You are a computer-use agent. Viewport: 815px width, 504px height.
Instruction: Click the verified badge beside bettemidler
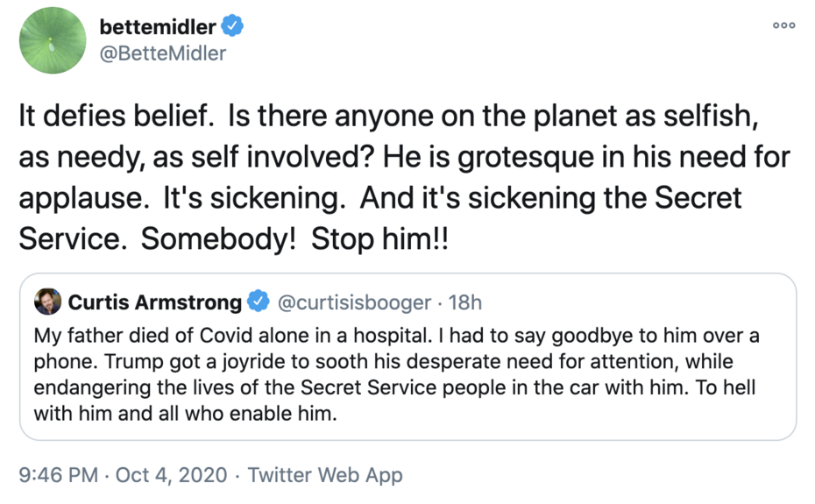point(232,27)
